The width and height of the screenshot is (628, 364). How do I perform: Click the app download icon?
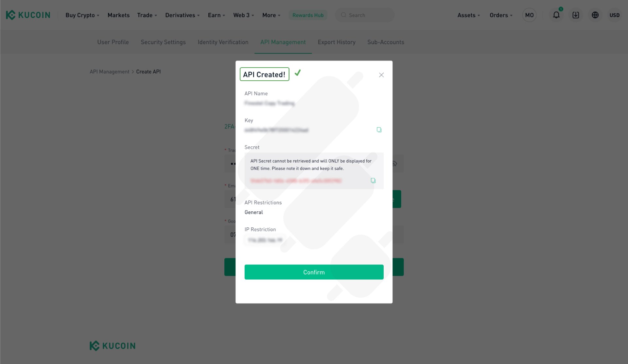pyautogui.click(x=576, y=15)
